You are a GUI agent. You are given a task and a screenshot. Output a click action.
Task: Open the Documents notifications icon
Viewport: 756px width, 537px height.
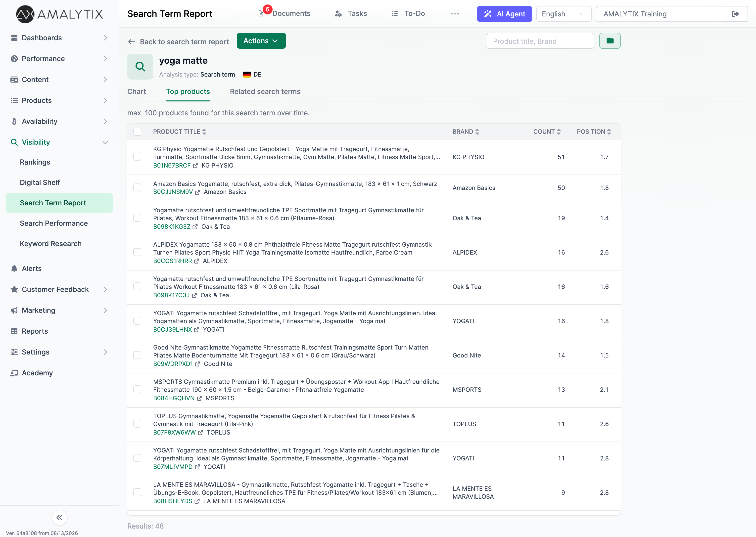[x=261, y=14]
